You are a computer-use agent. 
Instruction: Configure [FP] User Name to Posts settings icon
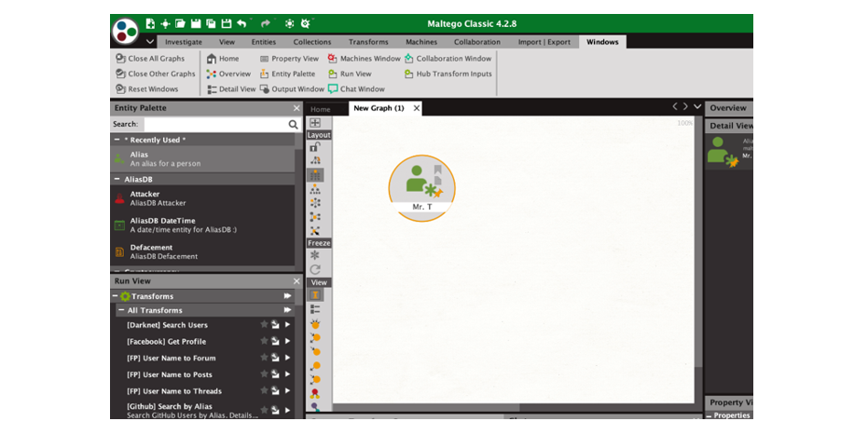(x=275, y=374)
